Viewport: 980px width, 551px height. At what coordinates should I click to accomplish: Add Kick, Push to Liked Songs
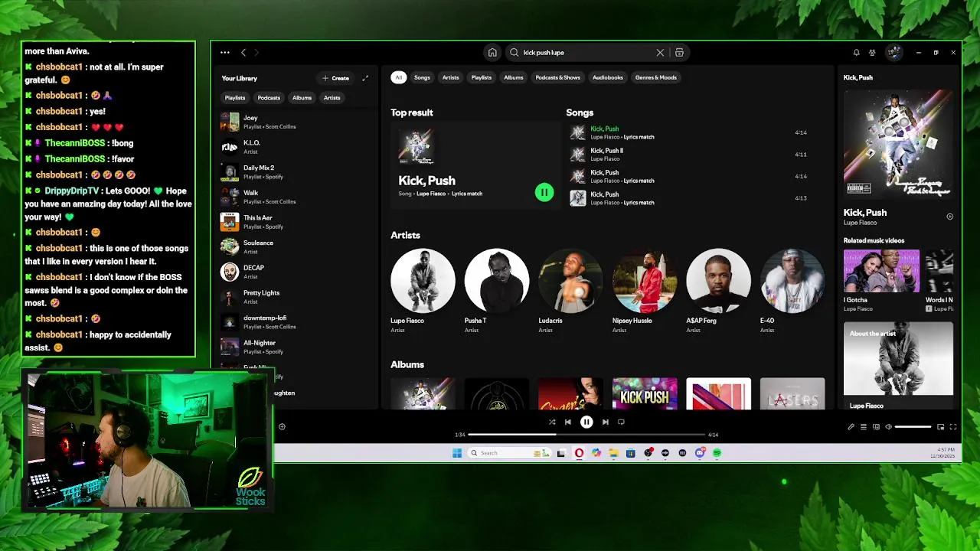pos(949,217)
